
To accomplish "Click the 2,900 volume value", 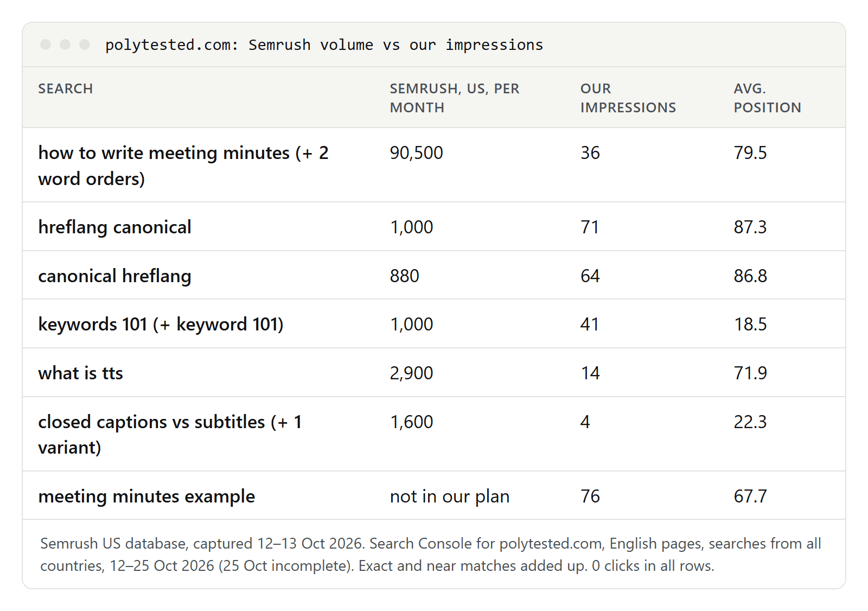I will click(x=411, y=373).
